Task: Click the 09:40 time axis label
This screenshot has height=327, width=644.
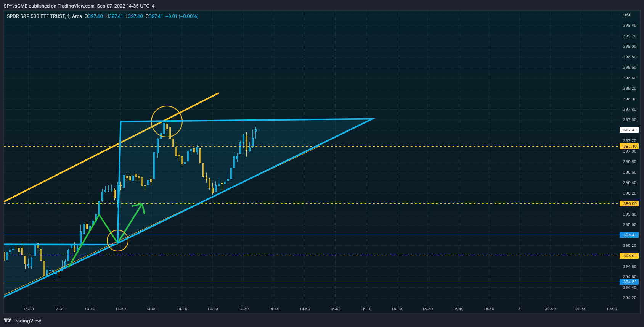Action: (550, 309)
